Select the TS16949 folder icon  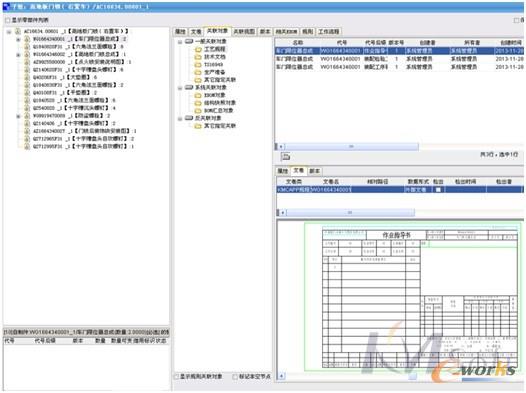pyautogui.click(x=198, y=64)
